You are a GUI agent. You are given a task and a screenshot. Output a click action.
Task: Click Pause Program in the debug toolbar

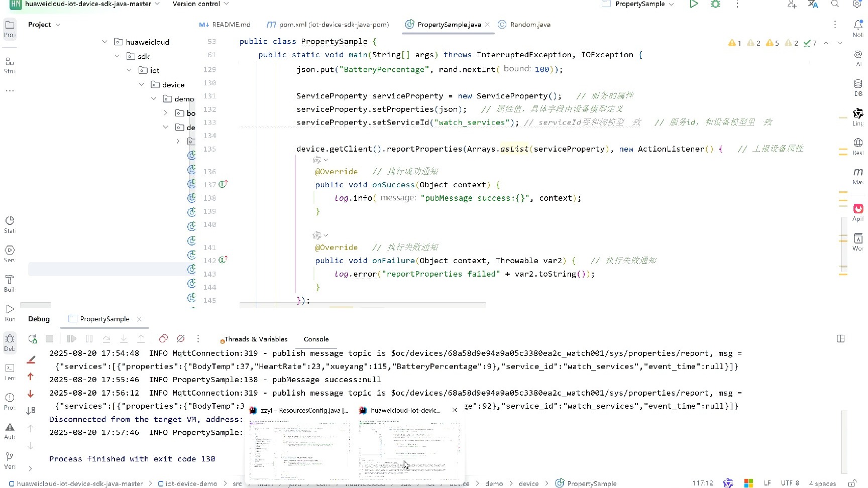[x=89, y=339]
